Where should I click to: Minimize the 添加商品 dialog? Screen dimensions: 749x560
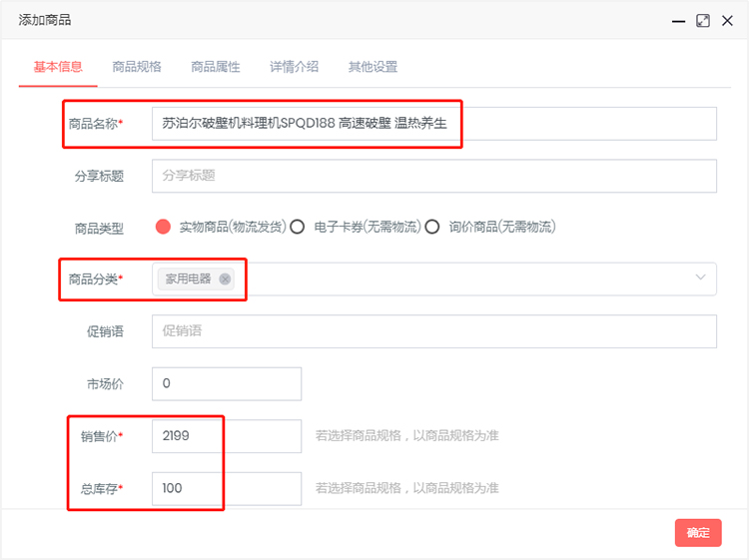click(678, 21)
